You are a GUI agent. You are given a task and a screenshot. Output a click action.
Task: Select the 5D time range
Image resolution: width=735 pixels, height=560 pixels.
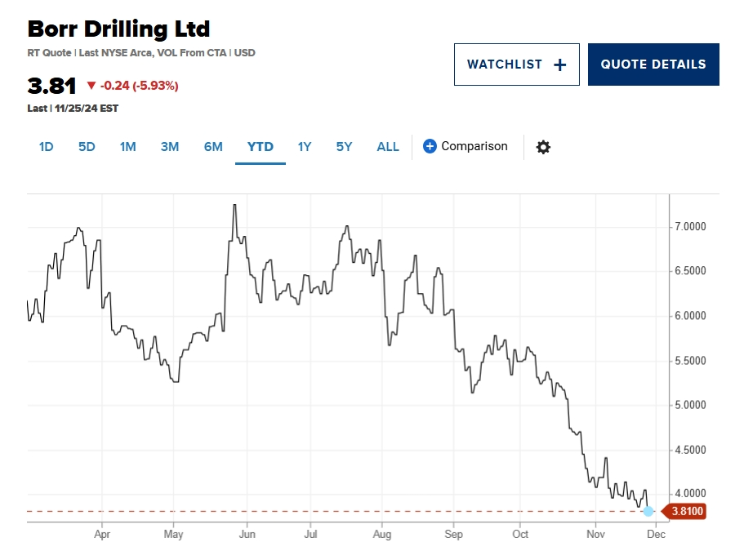point(87,147)
